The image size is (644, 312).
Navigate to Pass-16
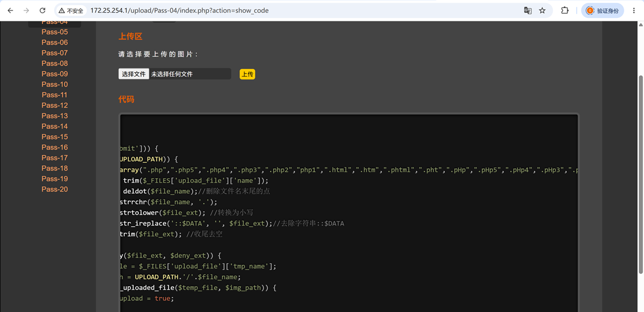click(55, 147)
